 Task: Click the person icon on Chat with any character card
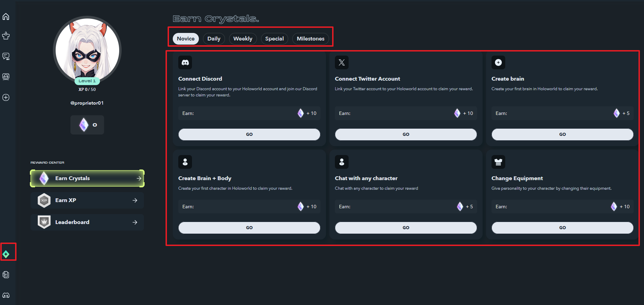(x=342, y=162)
